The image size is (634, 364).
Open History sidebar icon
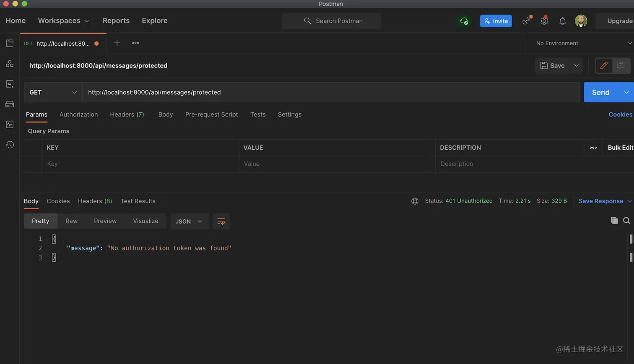[10, 145]
